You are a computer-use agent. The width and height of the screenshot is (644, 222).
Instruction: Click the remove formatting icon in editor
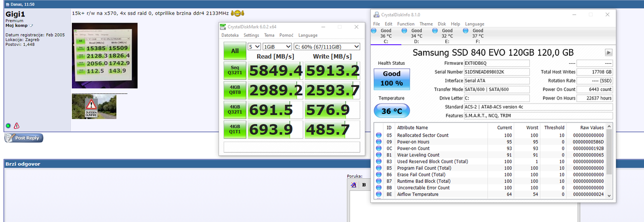point(354,185)
